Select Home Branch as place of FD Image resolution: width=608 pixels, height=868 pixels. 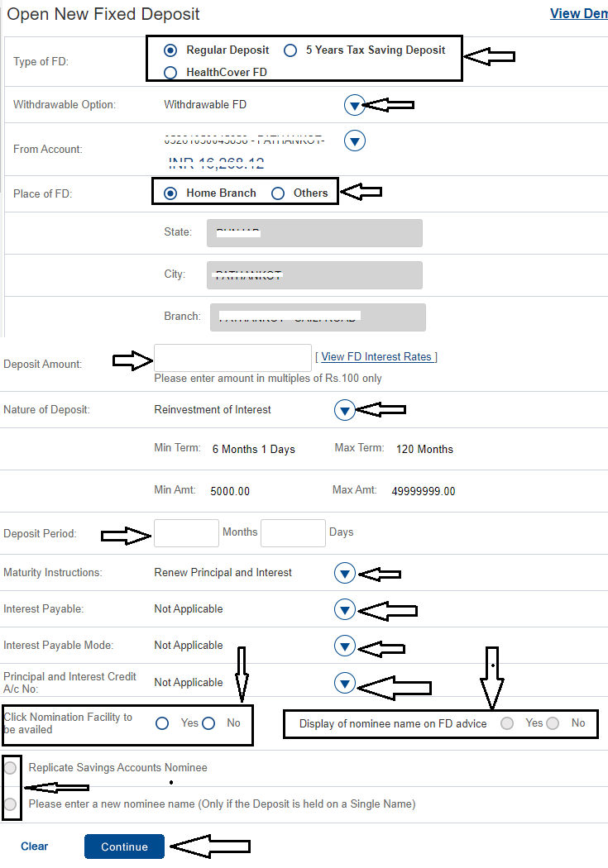click(170, 193)
